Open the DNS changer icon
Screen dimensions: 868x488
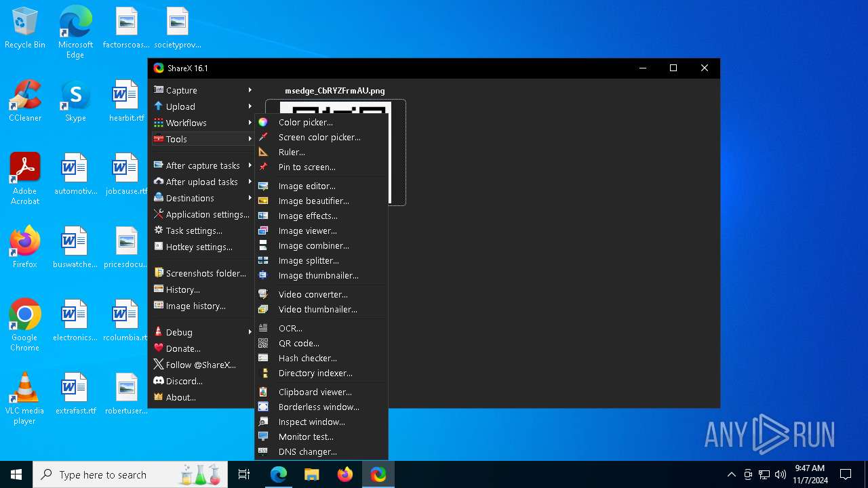263,451
